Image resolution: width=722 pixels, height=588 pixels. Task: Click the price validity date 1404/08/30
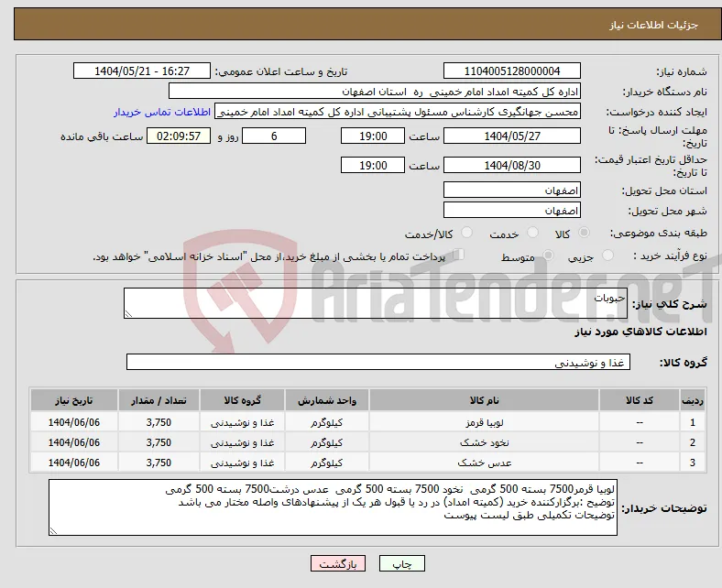[511, 165]
